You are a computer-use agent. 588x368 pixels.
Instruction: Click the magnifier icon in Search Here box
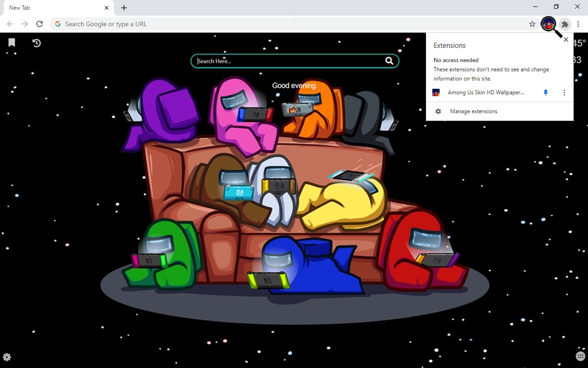pyautogui.click(x=389, y=61)
